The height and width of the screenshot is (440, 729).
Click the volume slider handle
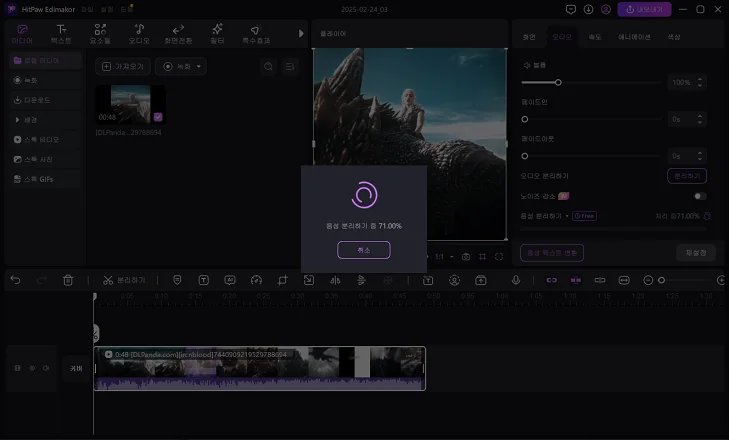pos(557,82)
